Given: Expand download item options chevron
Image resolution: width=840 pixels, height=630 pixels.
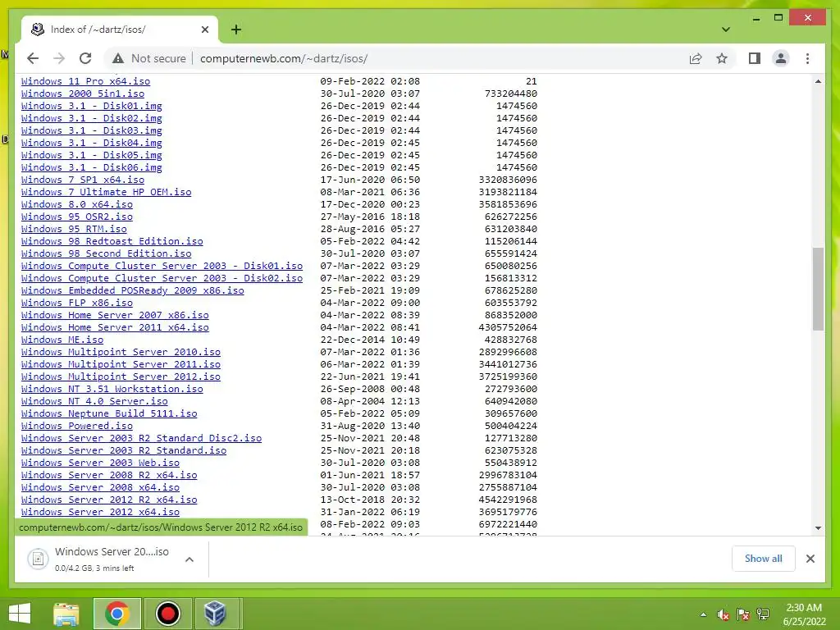Looking at the screenshot, I should tap(189, 559).
